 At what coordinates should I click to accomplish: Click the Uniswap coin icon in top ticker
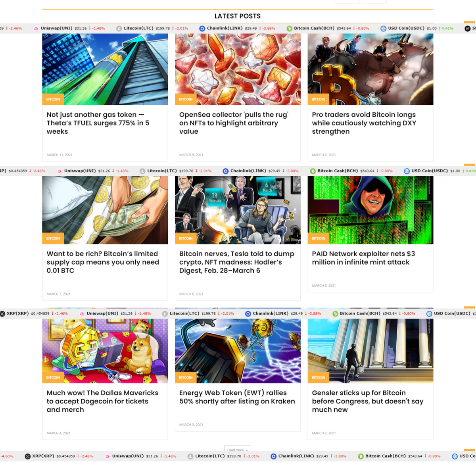pos(36,28)
